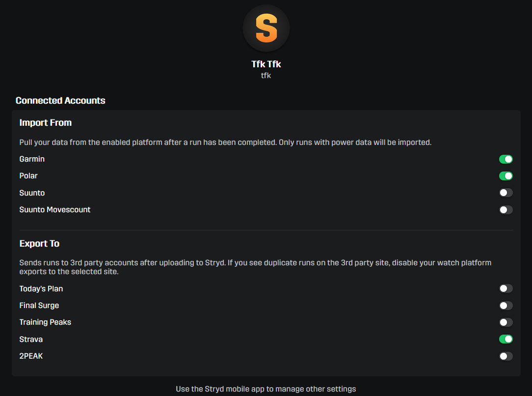Image resolution: width=532 pixels, height=396 pixels.
Task: Click the Connected Accounts heading
Action: [x=60, y=101]
